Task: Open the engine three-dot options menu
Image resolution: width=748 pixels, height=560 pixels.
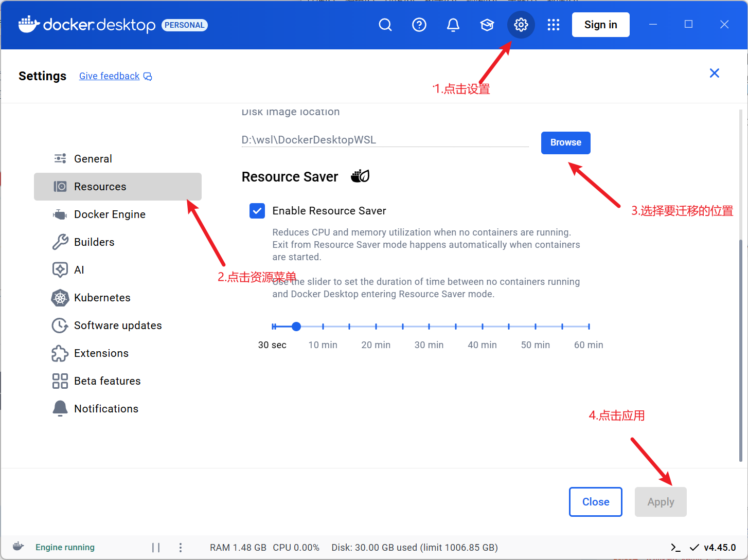Action: (181, 548)
